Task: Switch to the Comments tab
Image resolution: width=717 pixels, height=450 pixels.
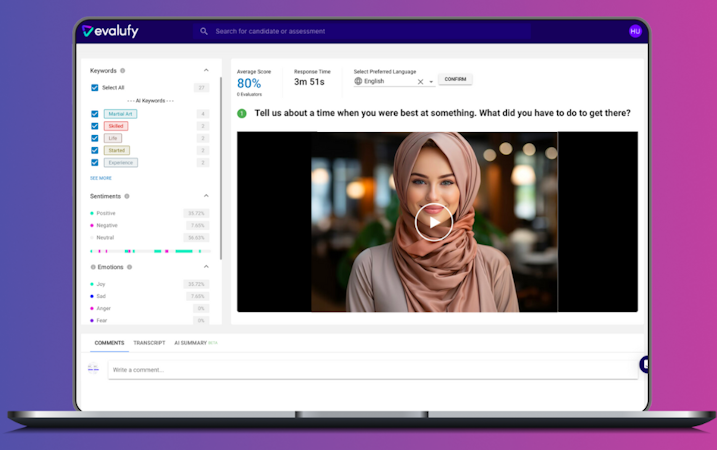Action: pyautogui.click(x=109, y=343)
